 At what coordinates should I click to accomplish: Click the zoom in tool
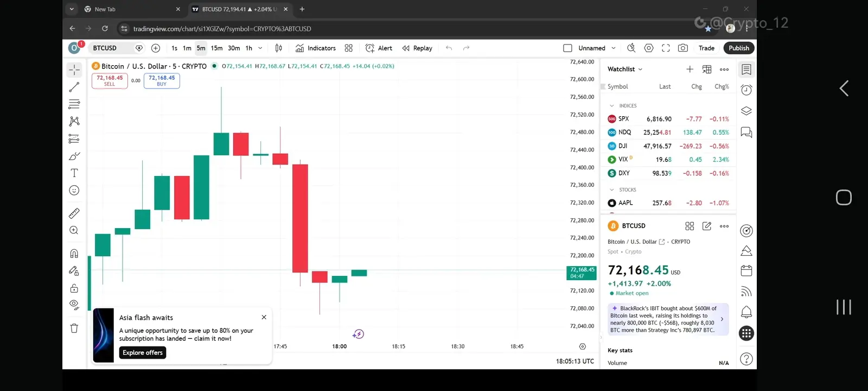click(74, 230)
